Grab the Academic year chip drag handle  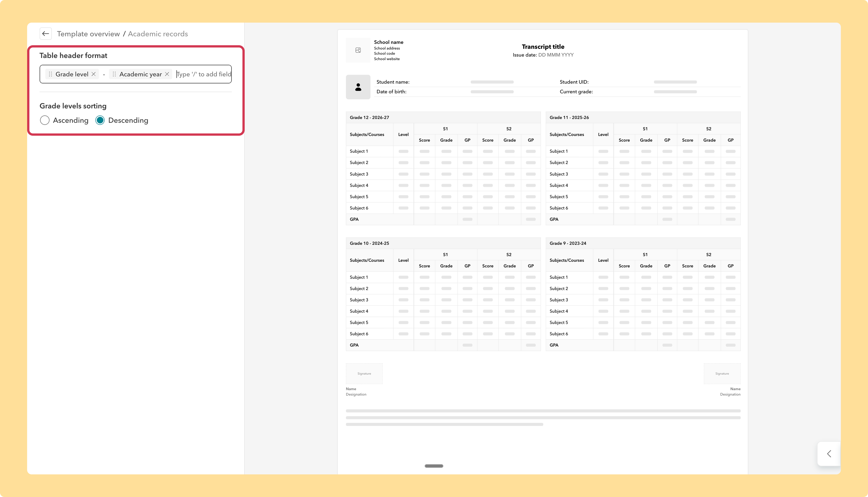114,74
